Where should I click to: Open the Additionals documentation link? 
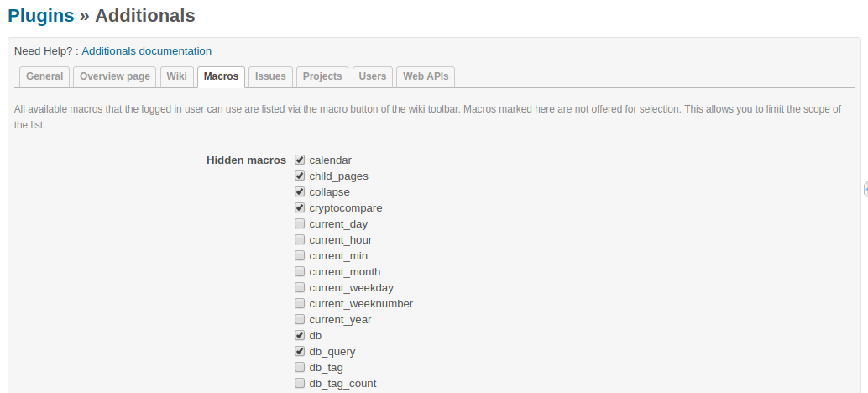click(147, 51)
